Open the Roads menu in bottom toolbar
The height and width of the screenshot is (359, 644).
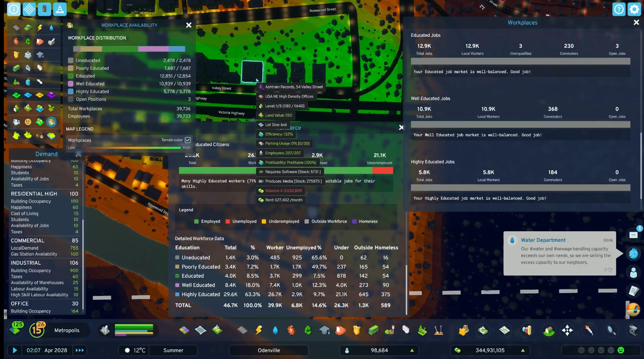pos(242,330)
